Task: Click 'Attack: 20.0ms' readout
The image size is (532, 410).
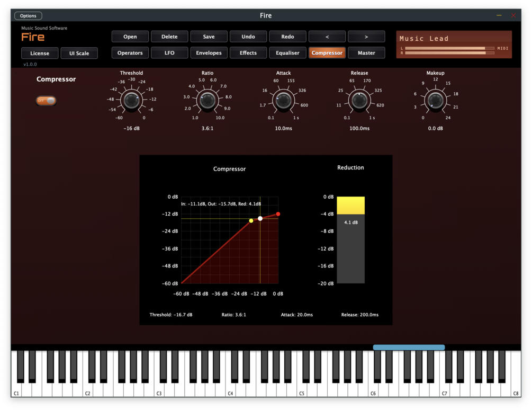Action: [297, 315]
